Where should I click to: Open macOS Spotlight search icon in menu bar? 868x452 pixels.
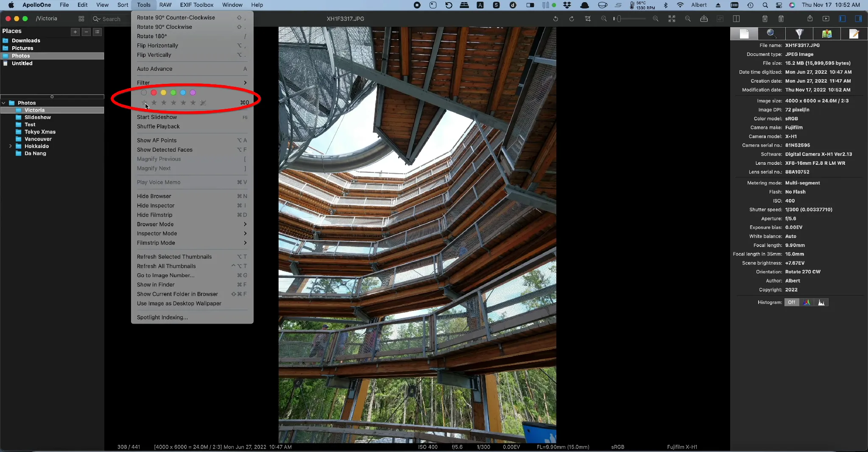coord(765,5)
